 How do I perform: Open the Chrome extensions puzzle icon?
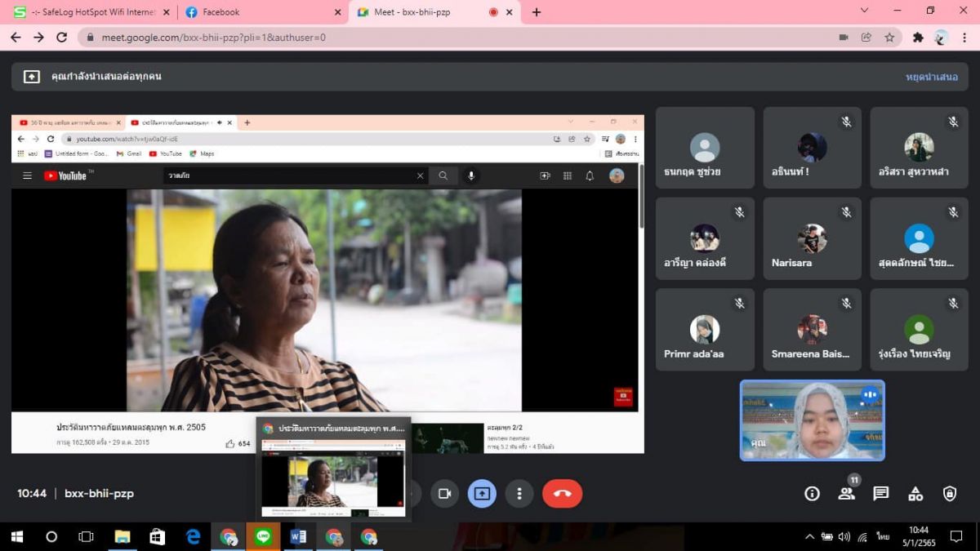pyautogui.click(x=918, y=38)
